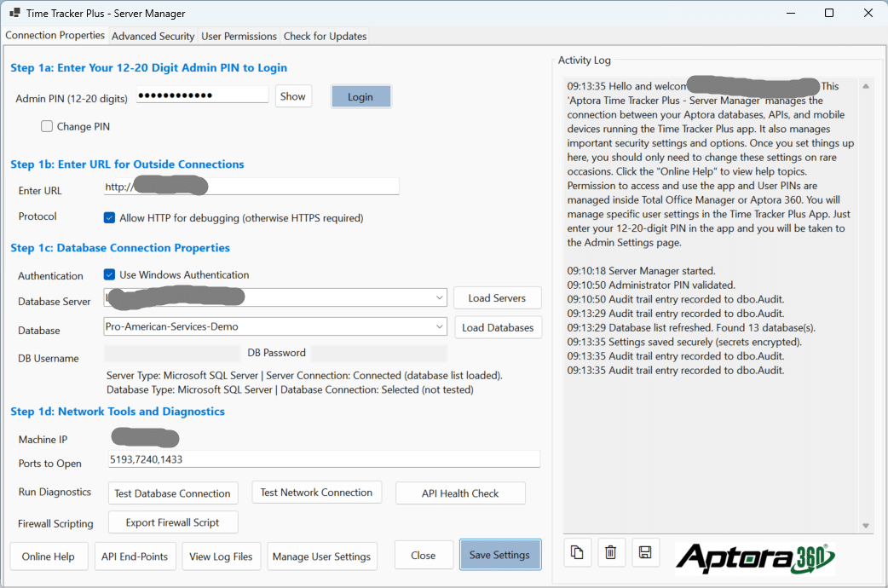Click the Aptora 360 logo
This screenshot has width=888, height=588.
pos(755,558)
